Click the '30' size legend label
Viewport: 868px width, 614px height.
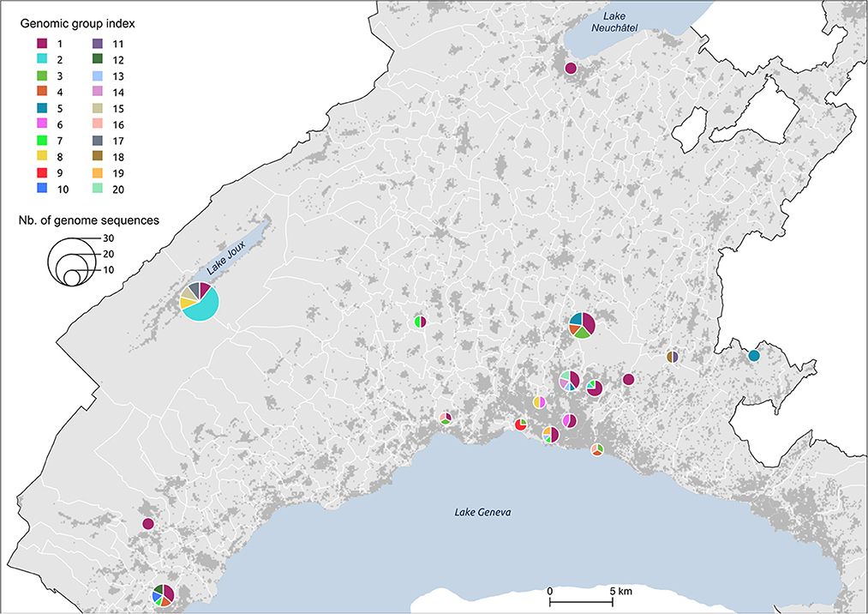[109, 238]
